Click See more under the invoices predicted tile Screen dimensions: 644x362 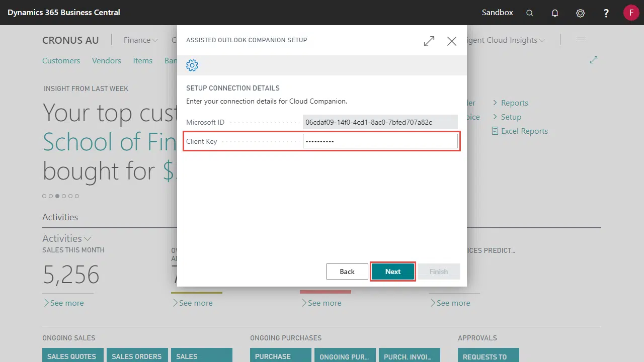point(450,303)
